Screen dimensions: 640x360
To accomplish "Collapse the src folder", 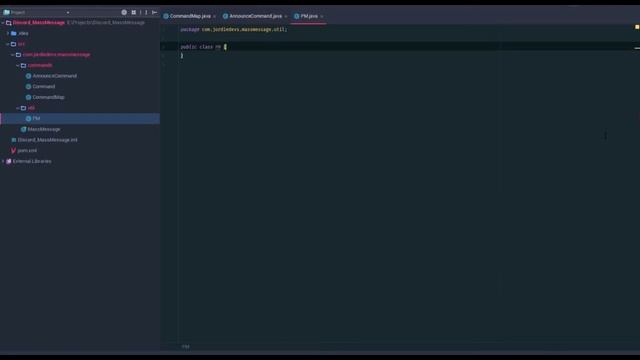I will coord(8,44).
